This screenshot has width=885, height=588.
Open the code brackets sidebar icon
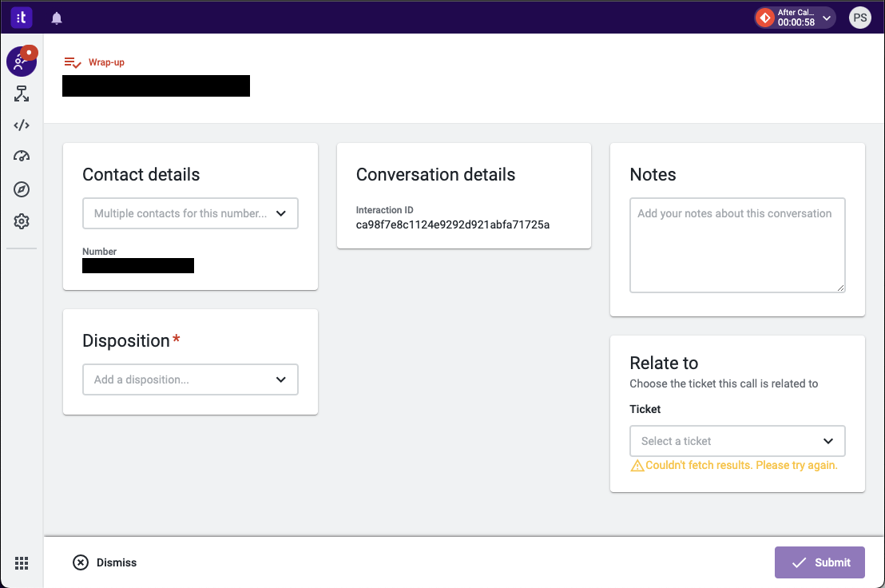22,125
